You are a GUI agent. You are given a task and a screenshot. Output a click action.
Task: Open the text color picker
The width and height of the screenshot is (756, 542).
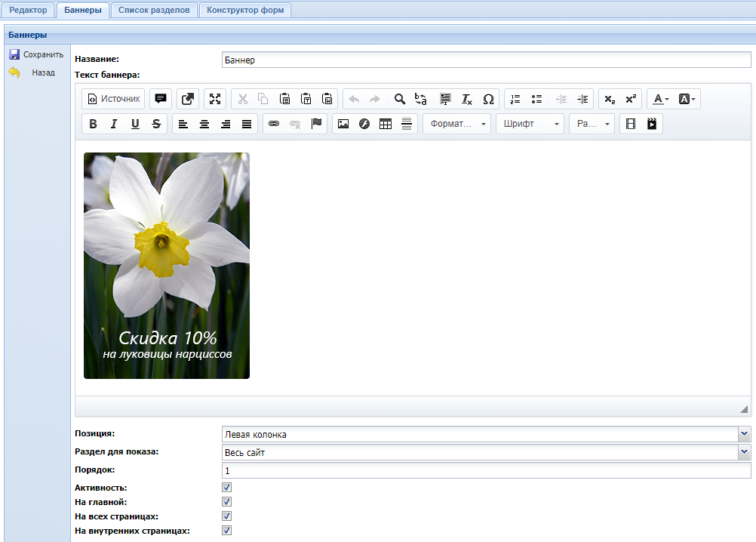pyautogui.click(x=661, y=99)
